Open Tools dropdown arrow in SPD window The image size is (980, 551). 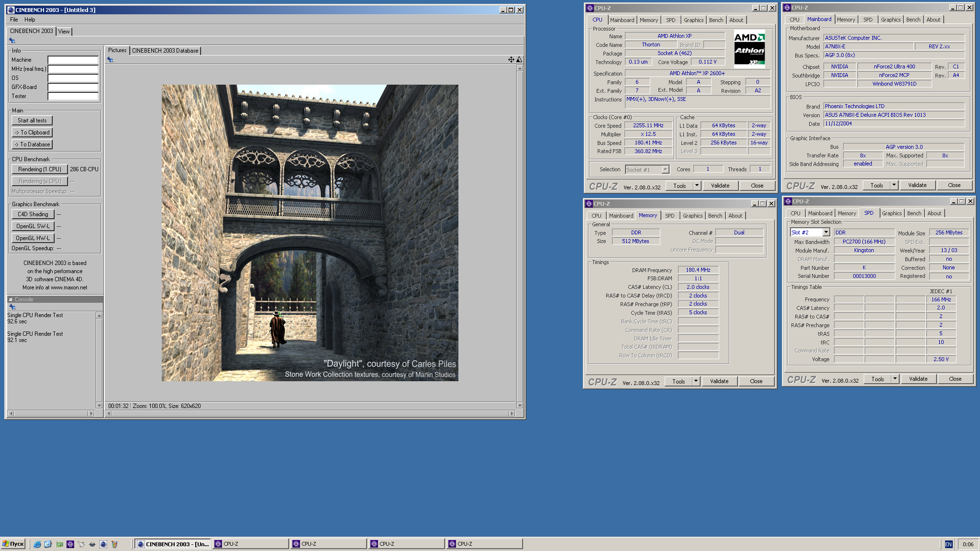coord(895,379)
